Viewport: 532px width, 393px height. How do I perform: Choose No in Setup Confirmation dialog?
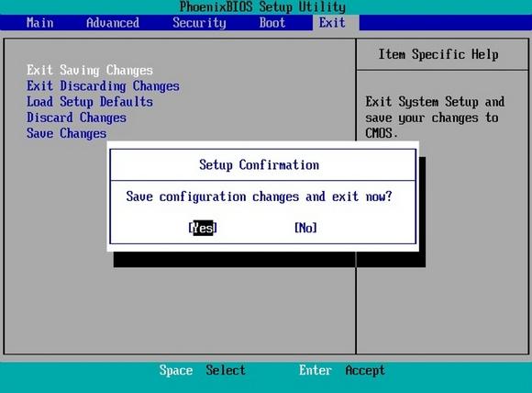pyautogui.click(x=305, y=228)
